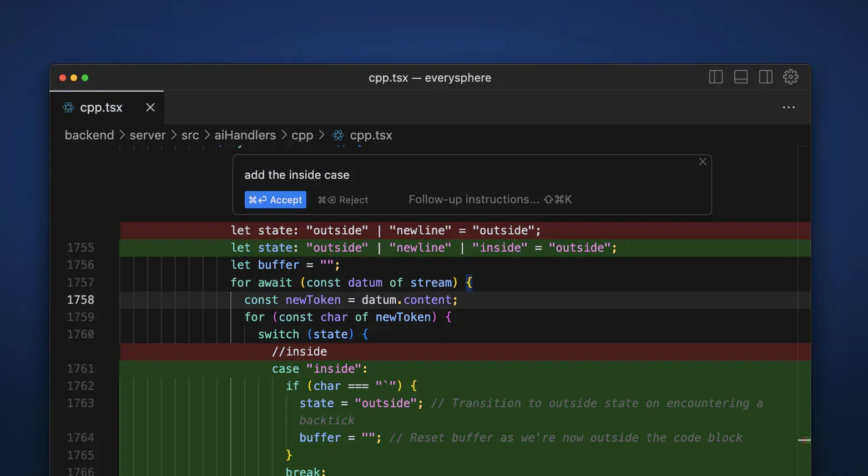The image size is (868, 476).
Task: Reject the proposed code changes
Action: 343,200
